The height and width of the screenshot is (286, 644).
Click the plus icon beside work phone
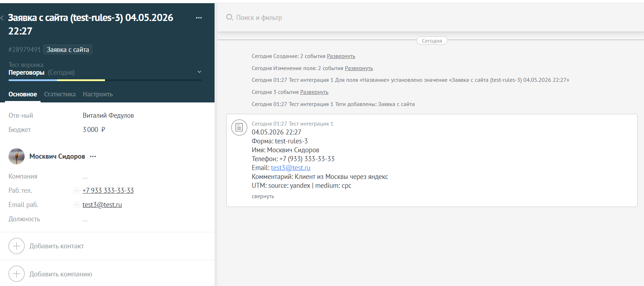[x=76, y=191]
